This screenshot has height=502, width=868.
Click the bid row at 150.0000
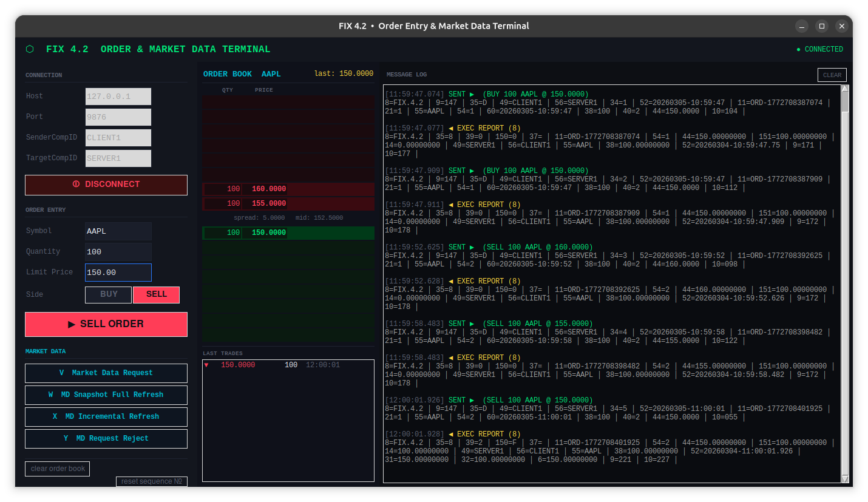coord(288,233)
